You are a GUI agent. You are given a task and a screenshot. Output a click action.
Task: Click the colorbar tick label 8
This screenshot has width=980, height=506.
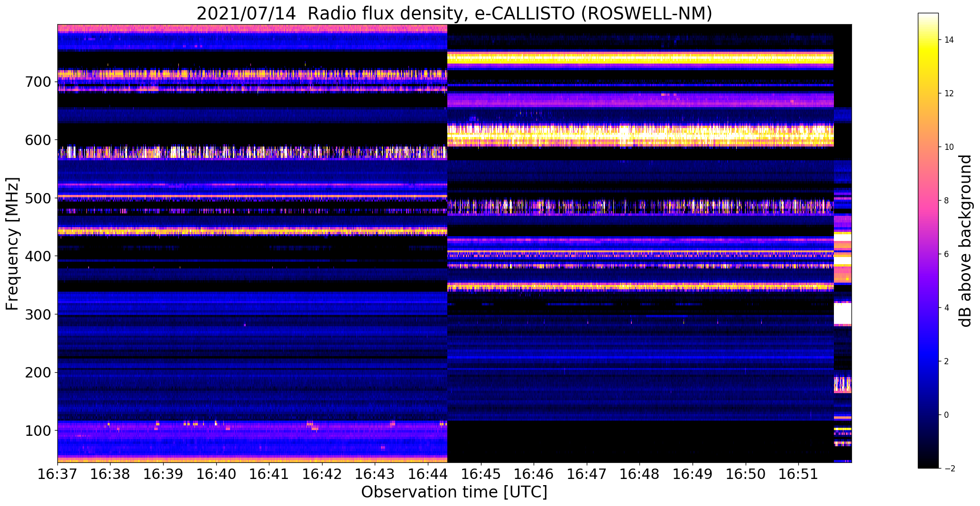(x=947, y=201)
